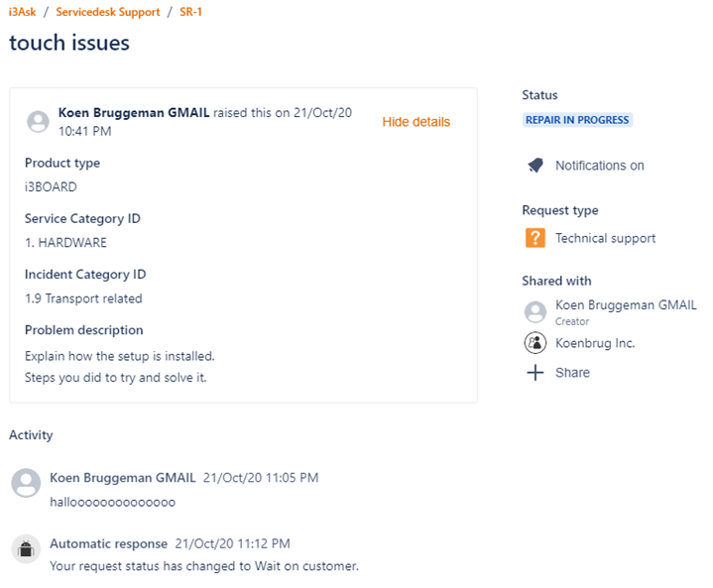Click the touch issues request title

point(69,43)
